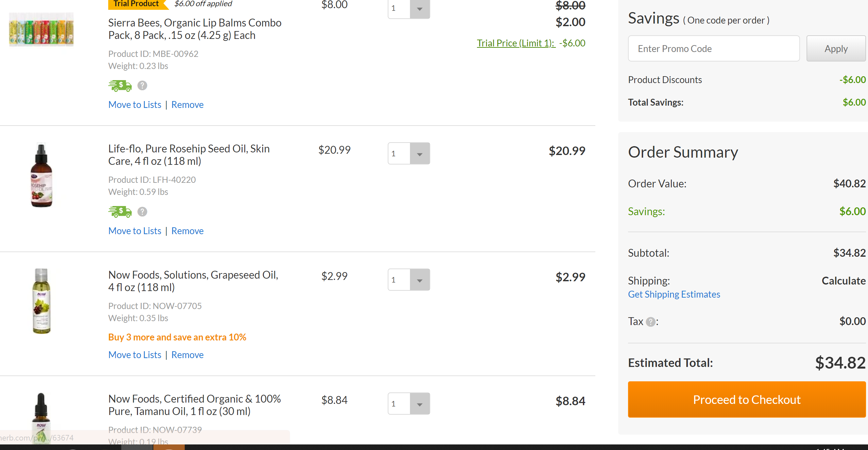The image size is (868, 450).
Task: Click Proceed to Checkout button
Action: pyautogui.click(x=746, y=399)
